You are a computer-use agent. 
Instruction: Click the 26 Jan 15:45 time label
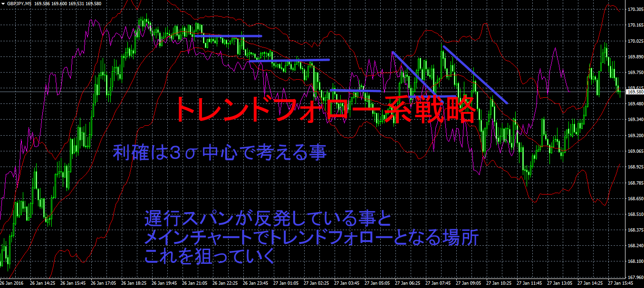pyautogui.click(x=73, y=284)
